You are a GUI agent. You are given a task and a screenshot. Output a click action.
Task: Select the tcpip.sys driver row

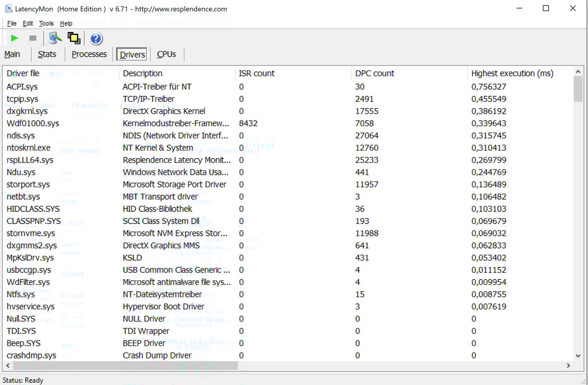point(289,99)
